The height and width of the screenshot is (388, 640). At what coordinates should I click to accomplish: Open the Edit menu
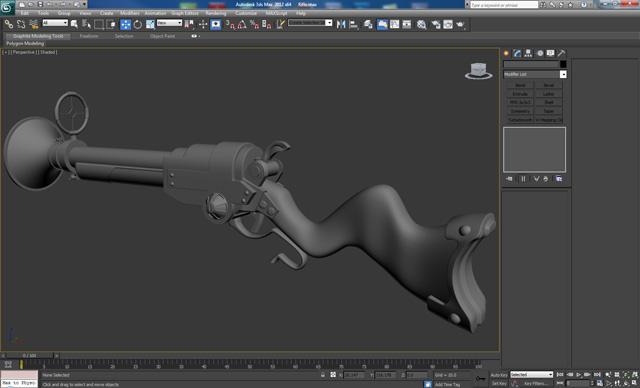click(x=25, y=13)
